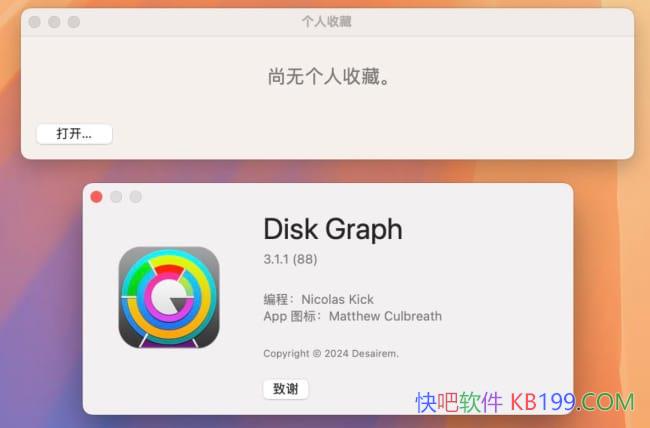Image resolution: width=650 pixels, height=428 pixels.
Task: Minimize the 个人收藏 window
Action: 54,22
